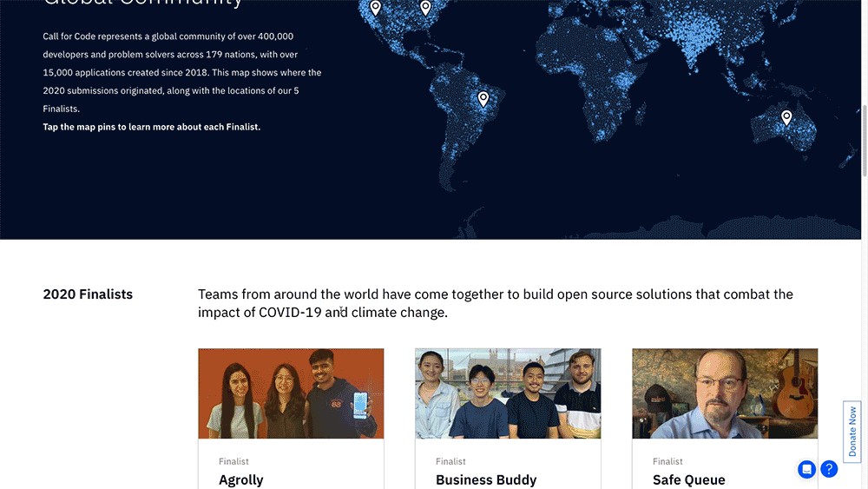Viewport: 868px width, 489px height.
Task: Click the vertical Donate Now button
Action: (852, 432)
